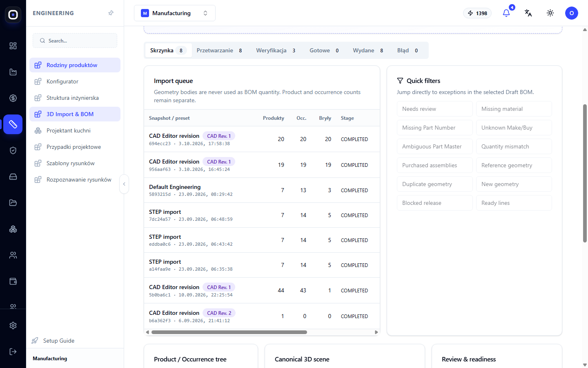Open the dollar finance icon in rail
This screenshot has width=588, height=368.
point(13,98)
